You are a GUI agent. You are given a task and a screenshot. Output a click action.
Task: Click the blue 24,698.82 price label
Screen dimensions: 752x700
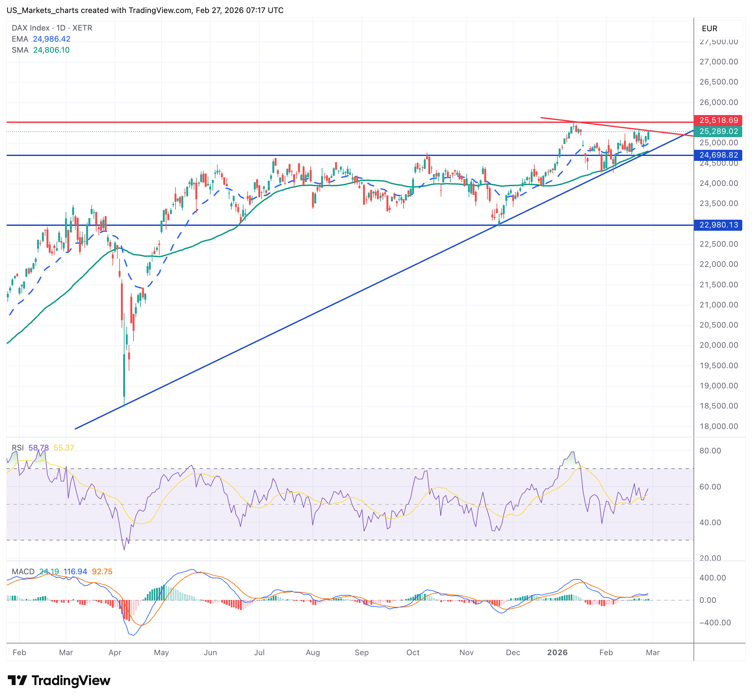pyautogui.click(x=718, y=155)
